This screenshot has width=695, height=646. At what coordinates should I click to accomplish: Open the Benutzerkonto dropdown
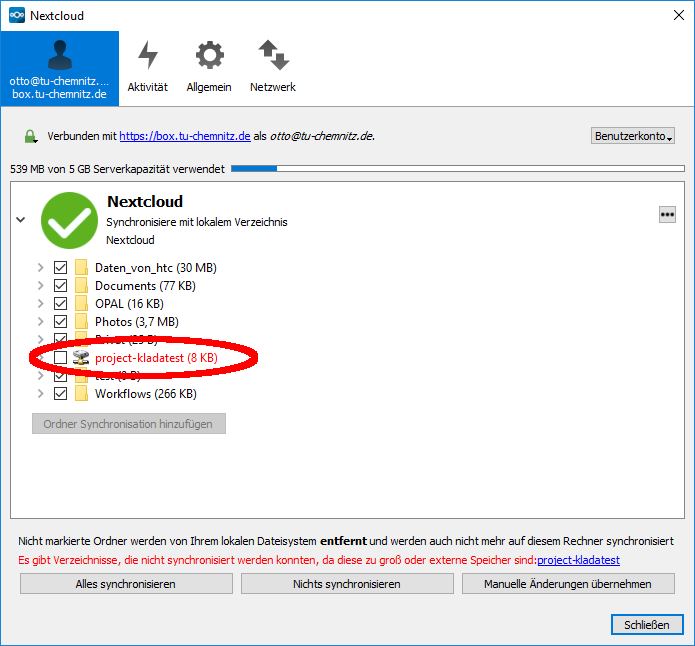(x=633, y=136)
